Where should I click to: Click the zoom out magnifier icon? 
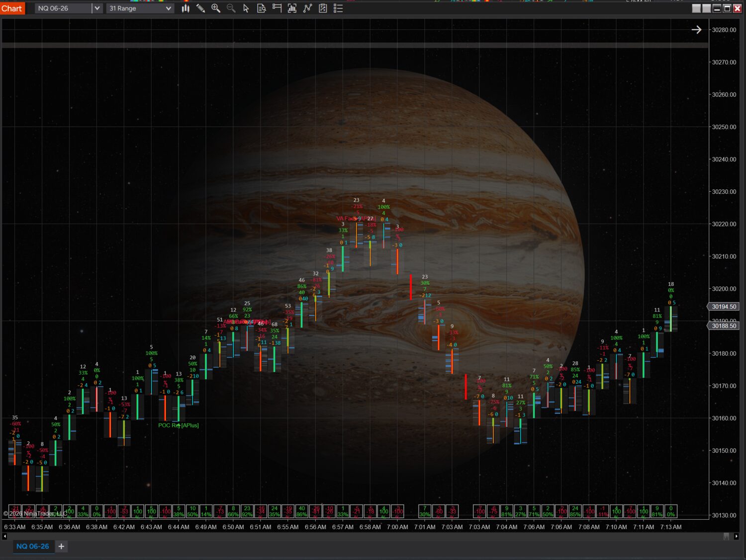(x=231, y=8)
